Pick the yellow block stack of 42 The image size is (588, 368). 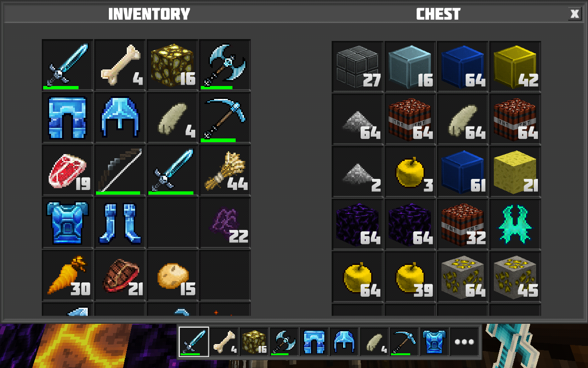pyautogui.click(x=515, y=67)
